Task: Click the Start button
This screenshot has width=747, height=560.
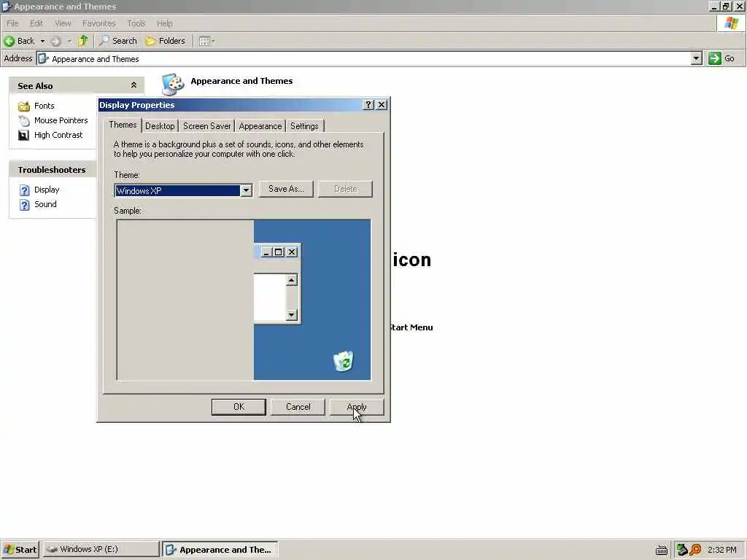Action: [20, 550]
